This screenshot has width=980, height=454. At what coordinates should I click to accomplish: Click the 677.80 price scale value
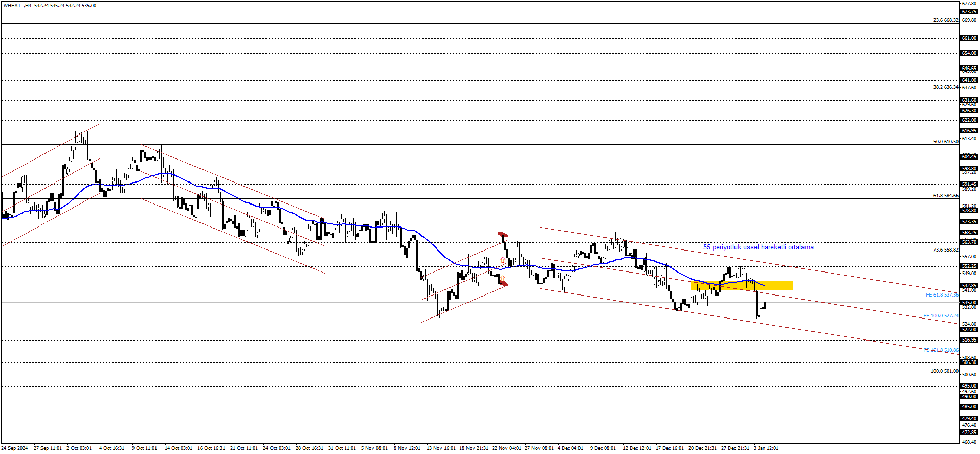pyautogui.click(x=969, y=3)
